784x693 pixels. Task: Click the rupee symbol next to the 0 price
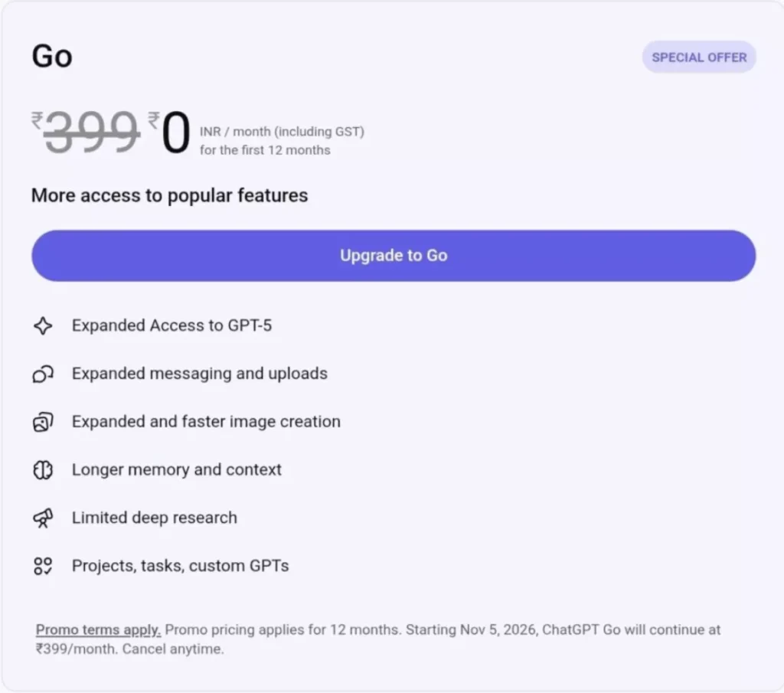[154, 121]
